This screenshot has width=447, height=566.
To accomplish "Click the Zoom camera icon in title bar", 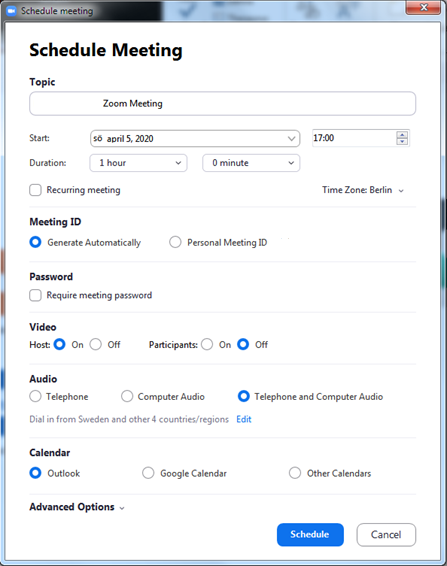I will (x=11, y=11).
